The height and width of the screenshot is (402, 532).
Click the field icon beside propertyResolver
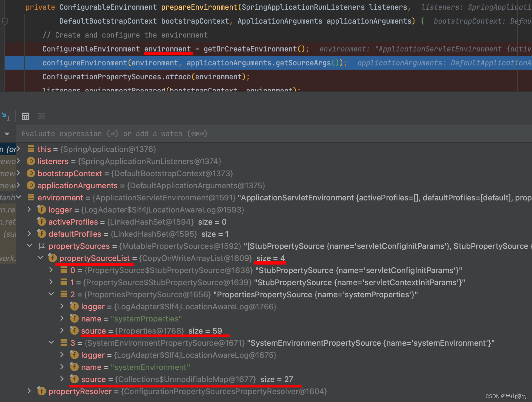point(42,391)
